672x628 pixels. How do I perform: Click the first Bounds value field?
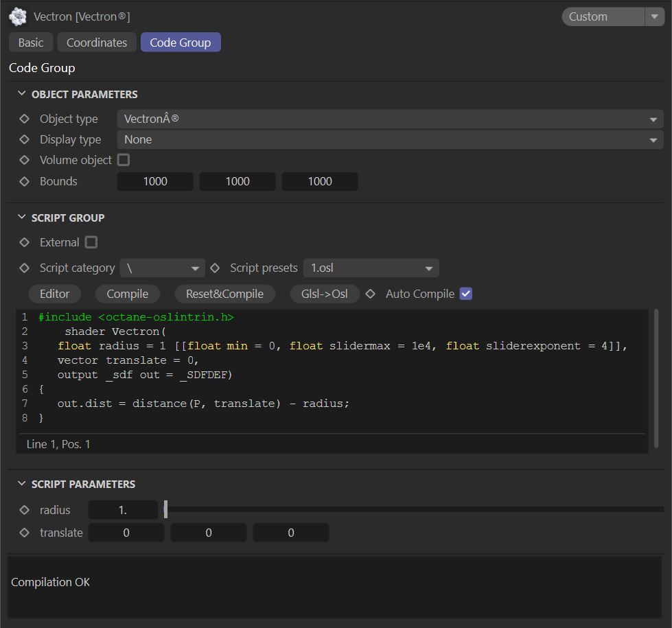click(155, 181)
